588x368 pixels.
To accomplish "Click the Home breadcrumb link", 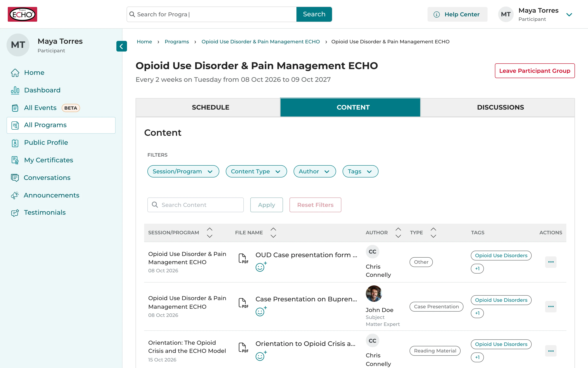I will [x=144, y=42].
